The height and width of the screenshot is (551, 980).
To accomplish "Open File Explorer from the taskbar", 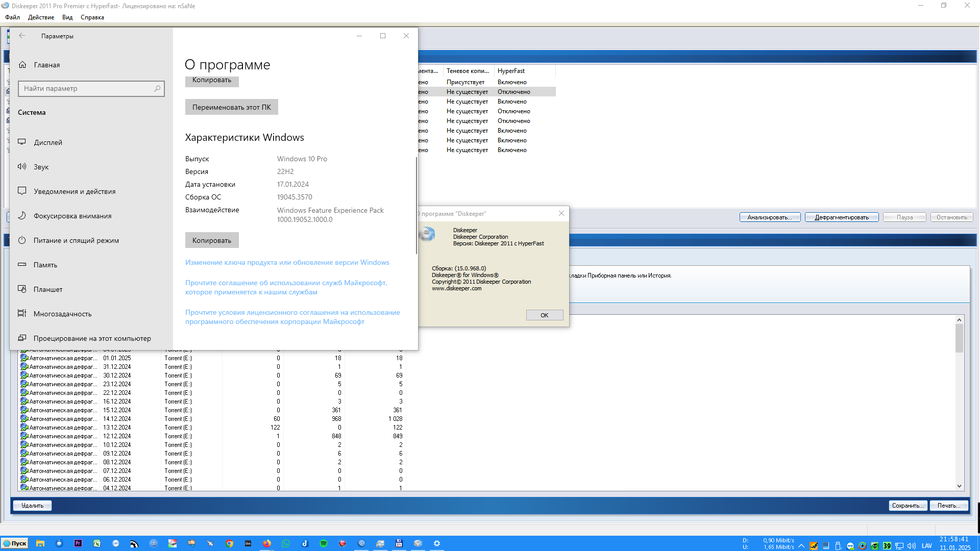I will click(40, 543).
